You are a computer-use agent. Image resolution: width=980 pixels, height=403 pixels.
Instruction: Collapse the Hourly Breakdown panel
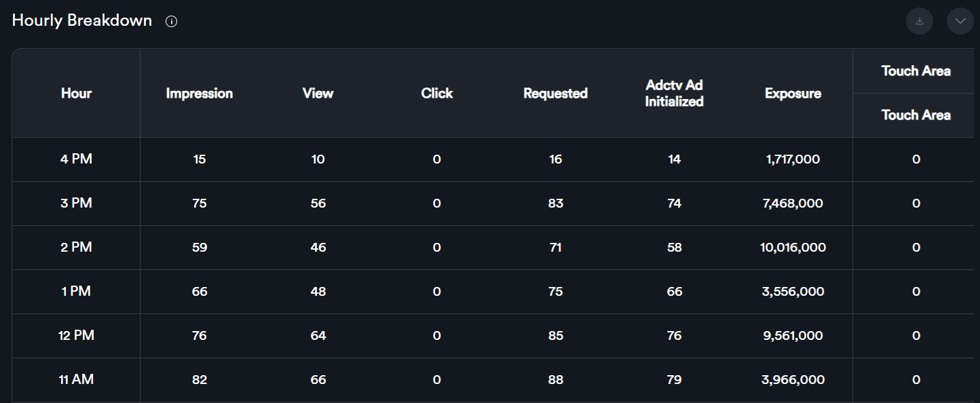tap(960, 21)
